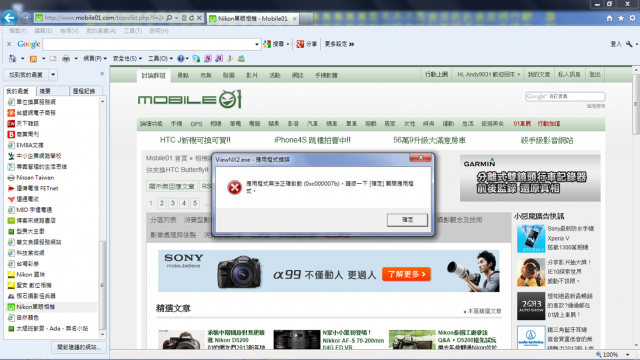Click the read mail icon
The height and width of the screenshot is (360, 640).
pos(53,59)
